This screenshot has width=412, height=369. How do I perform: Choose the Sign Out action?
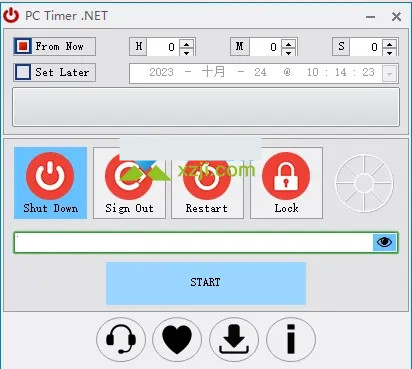coord(129,183)
